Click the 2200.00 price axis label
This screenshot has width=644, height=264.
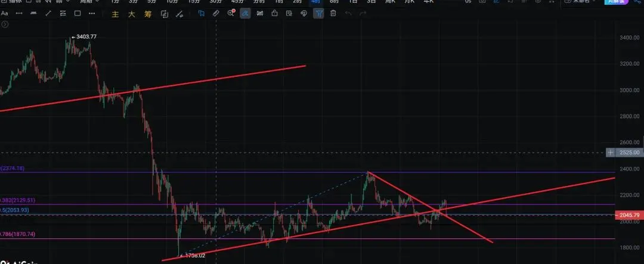(629, 195)
